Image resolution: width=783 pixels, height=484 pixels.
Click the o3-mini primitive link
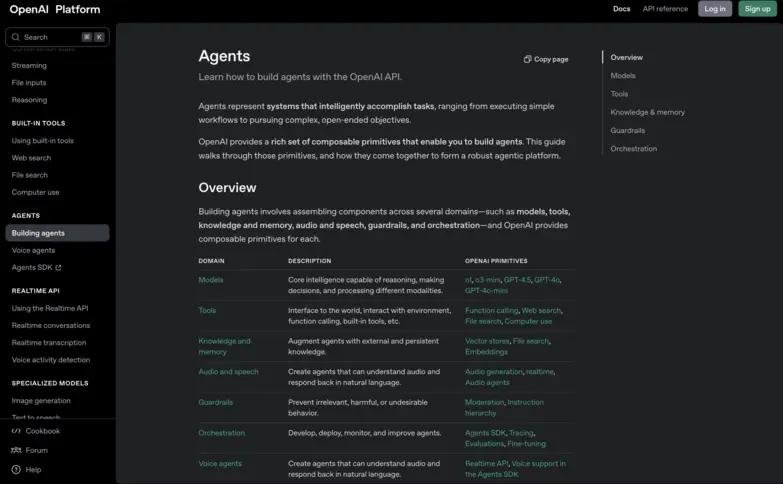click(x=487, y=280)
